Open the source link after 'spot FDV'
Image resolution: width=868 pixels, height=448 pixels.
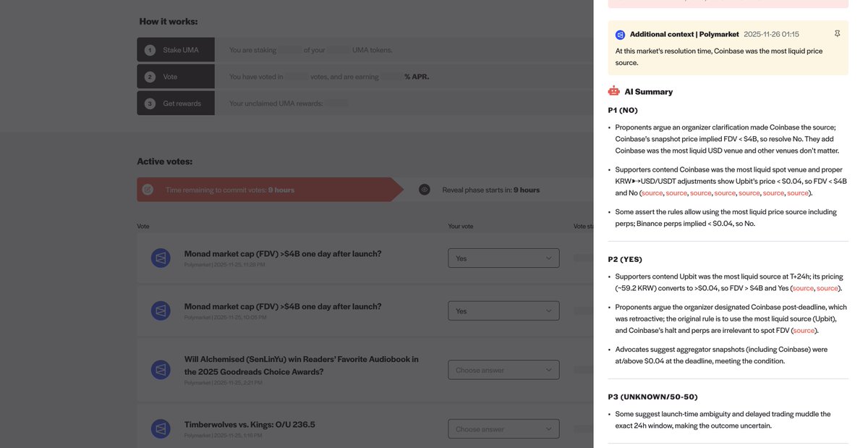[804, 330]
